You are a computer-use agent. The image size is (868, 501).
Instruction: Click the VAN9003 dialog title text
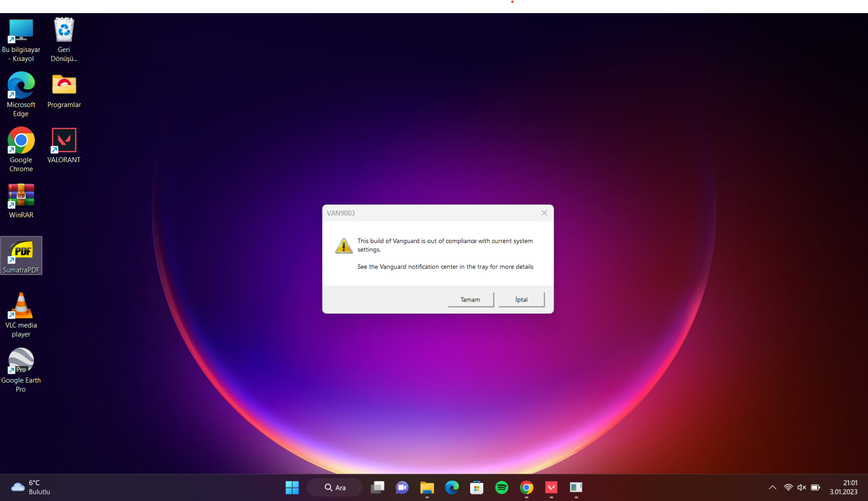pyautogui.click(x=341, y=213)
